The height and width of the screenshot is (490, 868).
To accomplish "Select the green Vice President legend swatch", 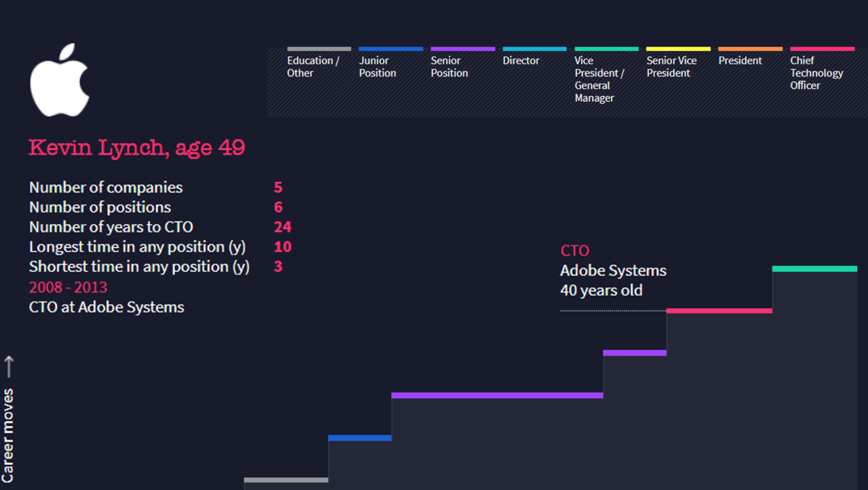I will pos(606,49).
